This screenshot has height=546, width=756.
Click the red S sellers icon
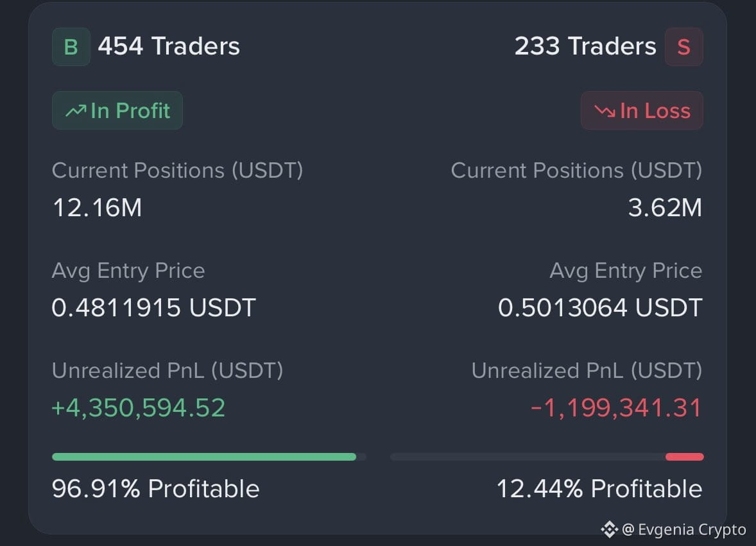[x=683, y=47]
